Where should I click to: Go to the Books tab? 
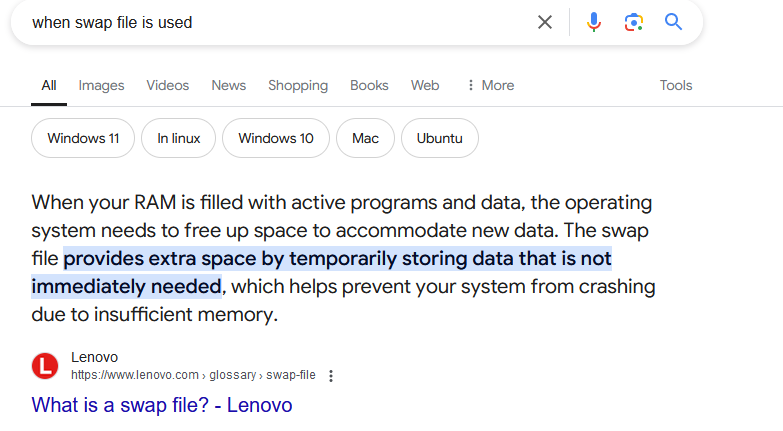[369, 85]
